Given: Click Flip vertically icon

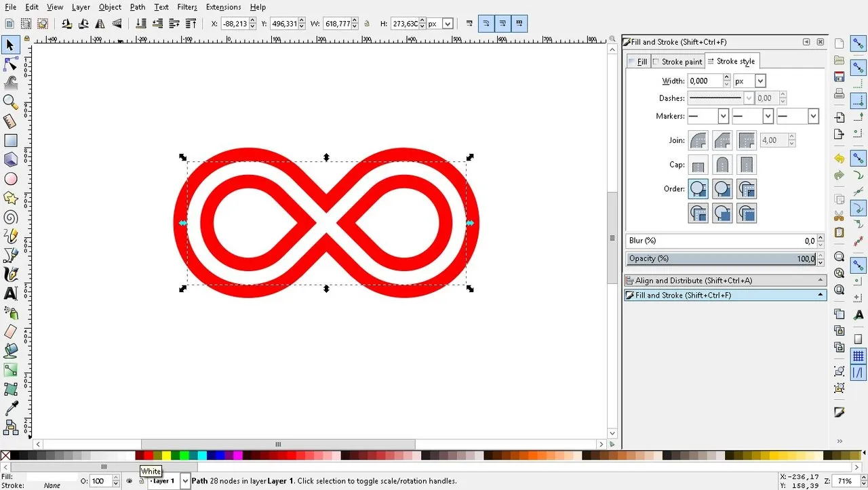Looking at the screenshot, I should pyautogui.click(x=117, y=24).
